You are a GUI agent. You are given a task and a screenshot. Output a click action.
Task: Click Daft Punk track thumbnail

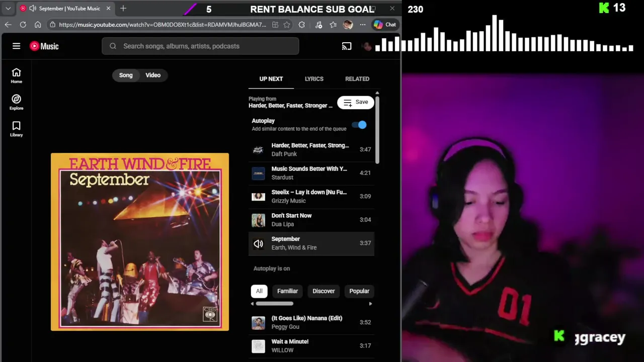pyautogui.click(x=258, y=149)
